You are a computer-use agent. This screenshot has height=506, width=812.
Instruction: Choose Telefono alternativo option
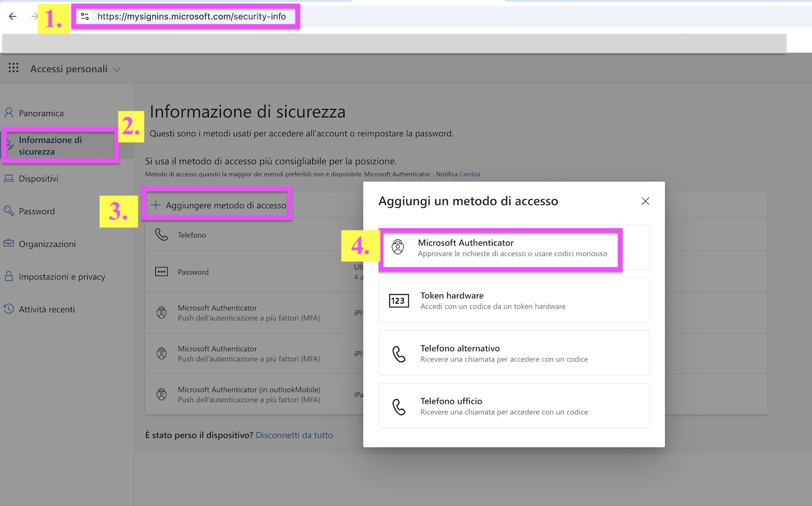[x=514, y=353]
